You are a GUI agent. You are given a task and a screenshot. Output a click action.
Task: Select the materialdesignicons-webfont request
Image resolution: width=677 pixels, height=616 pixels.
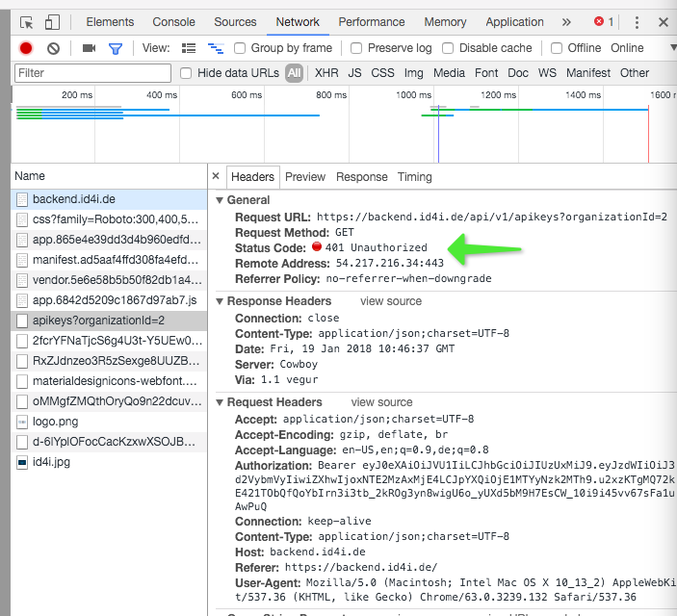tap(109, 381)
